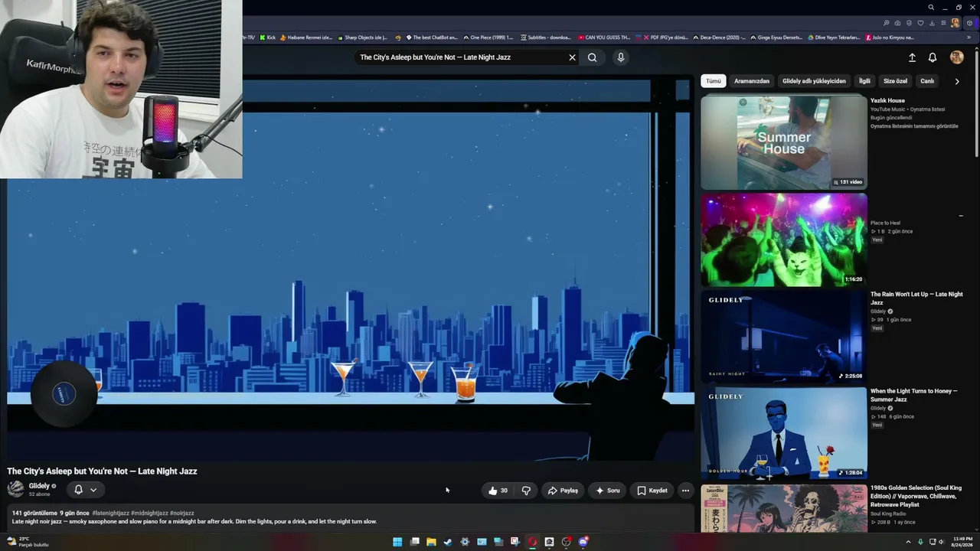Select the "Size özel" filter chip

click(x=895, y=81)
